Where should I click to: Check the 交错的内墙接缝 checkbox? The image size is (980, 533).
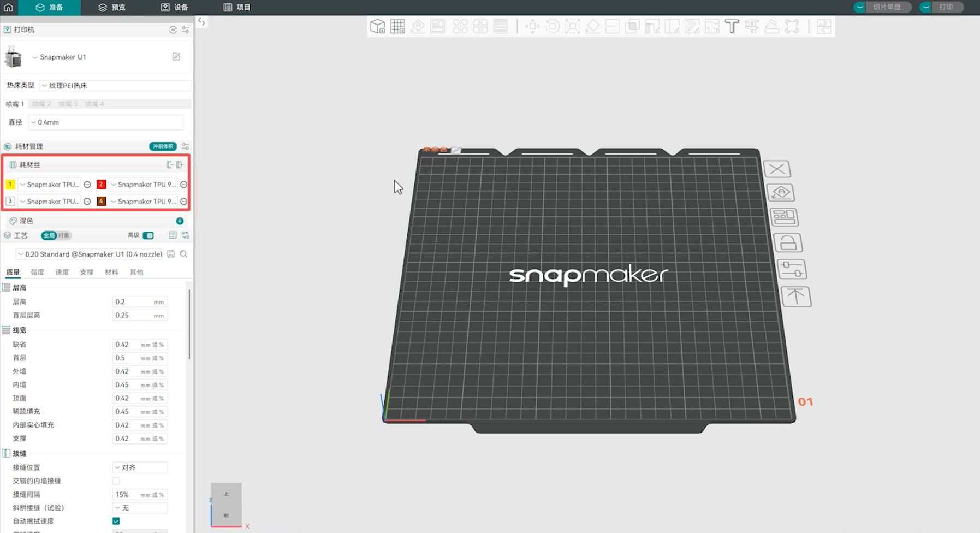(116, 481)
